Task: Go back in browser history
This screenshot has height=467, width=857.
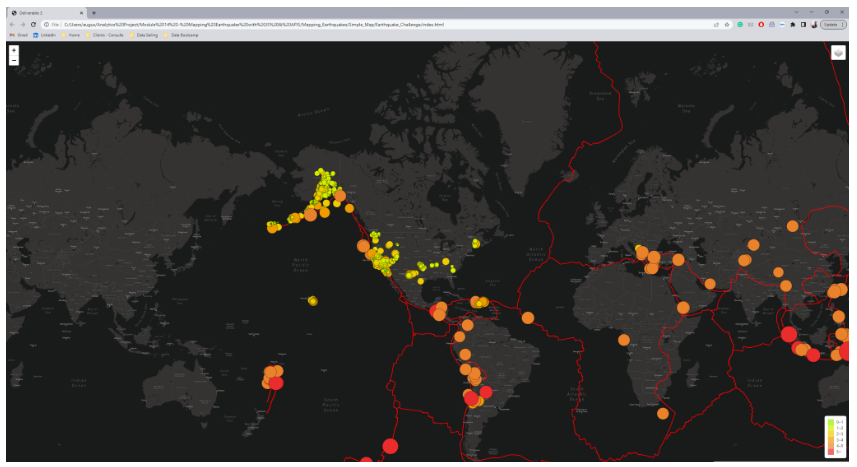Action: [x=12, y=25]
